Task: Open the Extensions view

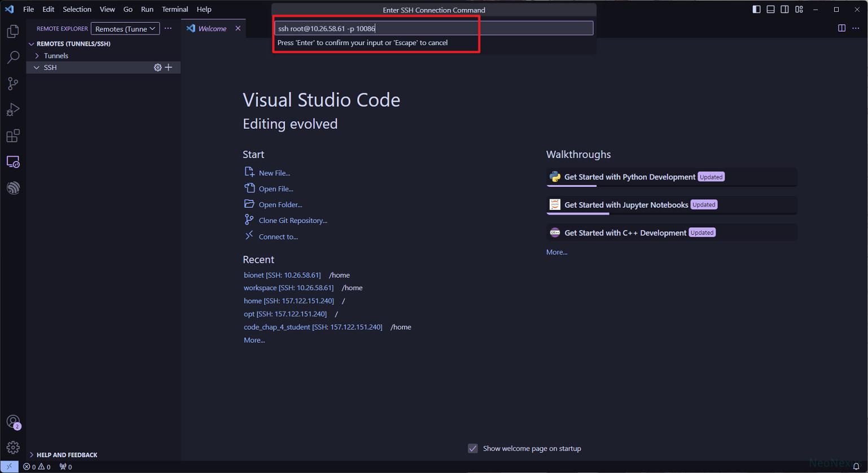Action: click(x=13, y=136)
